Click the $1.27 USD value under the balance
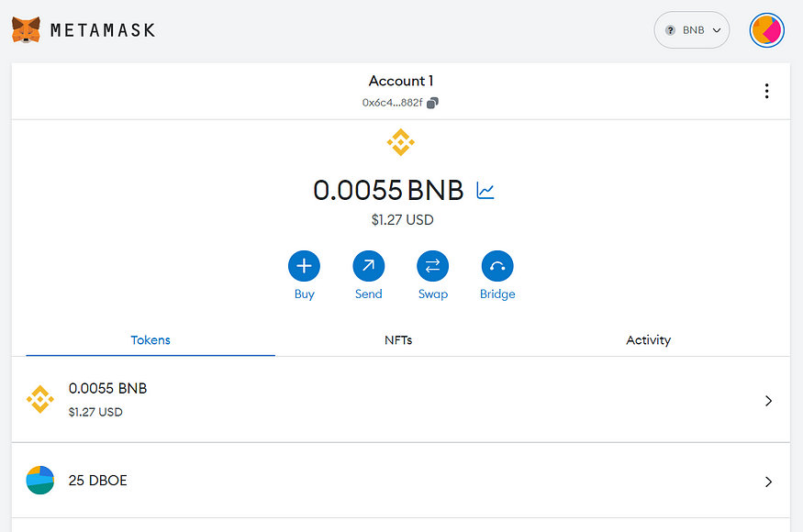This screenshot has height=532, width=803. [403, 219]
